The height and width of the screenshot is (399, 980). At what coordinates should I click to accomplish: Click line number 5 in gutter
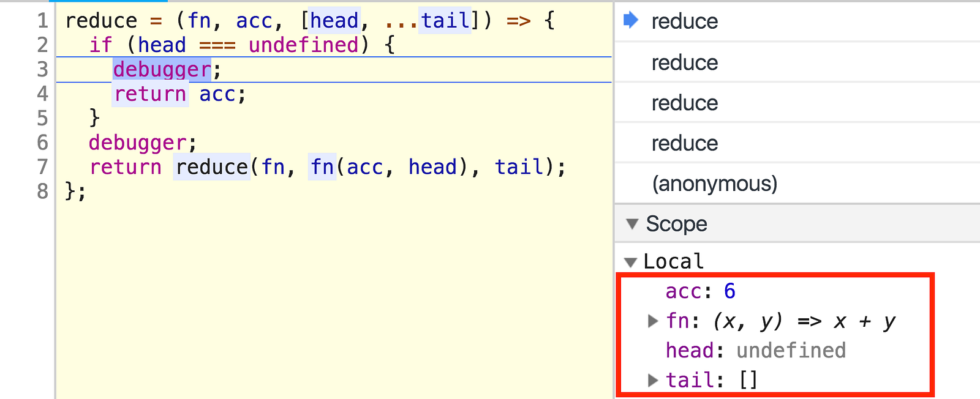[x=42, y=117]
